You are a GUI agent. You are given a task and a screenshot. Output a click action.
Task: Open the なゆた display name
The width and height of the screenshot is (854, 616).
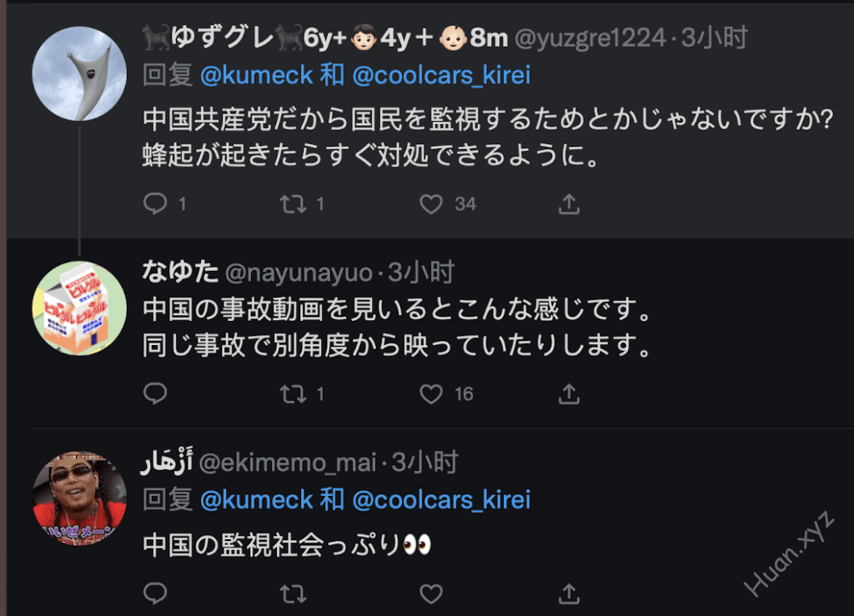180,271
